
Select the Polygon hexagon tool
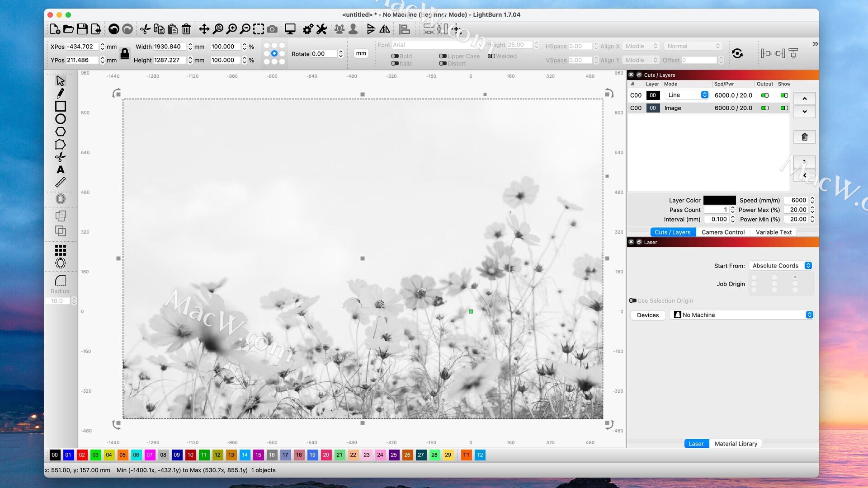coord(60,132)
